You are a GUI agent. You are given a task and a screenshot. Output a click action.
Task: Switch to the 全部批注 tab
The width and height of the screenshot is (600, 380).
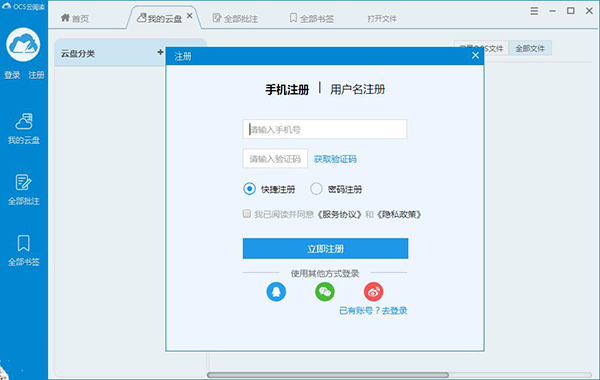pos(235,18)
